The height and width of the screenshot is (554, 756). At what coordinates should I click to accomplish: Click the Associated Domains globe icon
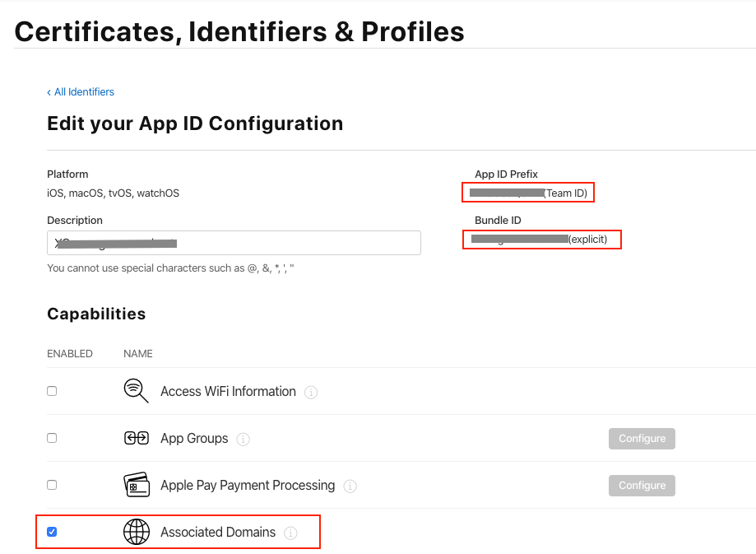tap(136, 532)
